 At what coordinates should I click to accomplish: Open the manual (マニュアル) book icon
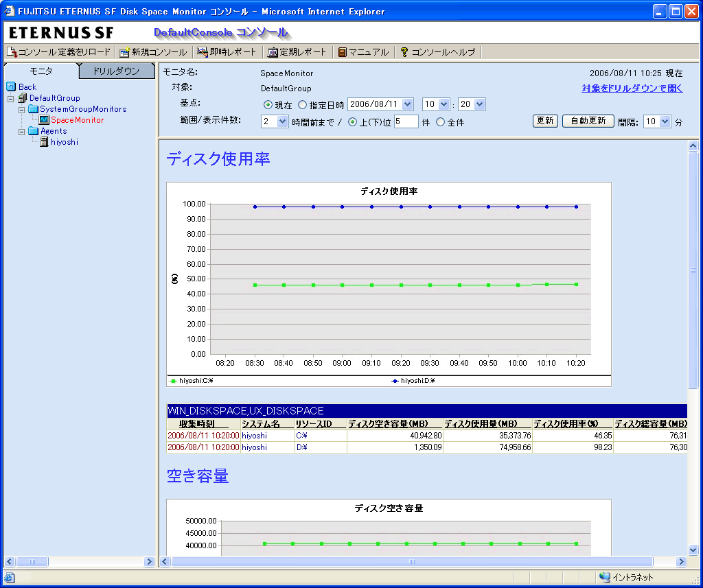click(x=342, y=52)
